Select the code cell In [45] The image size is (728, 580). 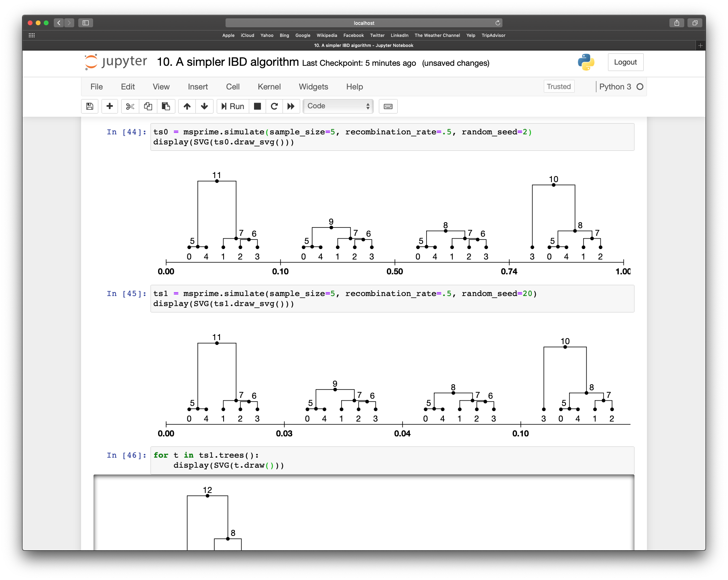point(361,299)
